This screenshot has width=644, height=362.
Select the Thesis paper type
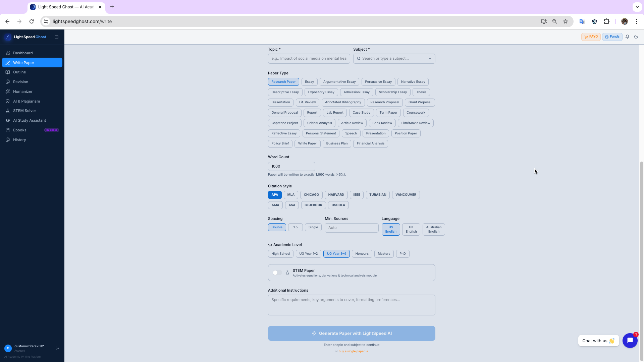point(421,92)
